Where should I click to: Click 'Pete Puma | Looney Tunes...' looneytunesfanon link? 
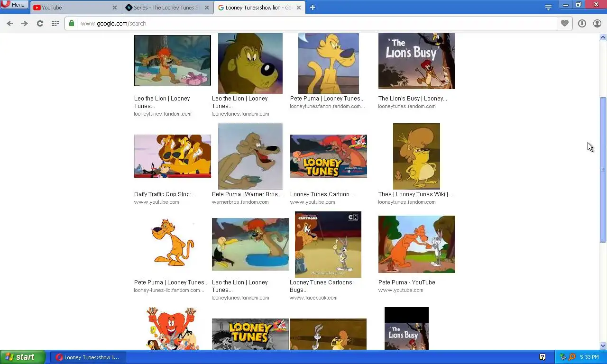pos(327,99)
